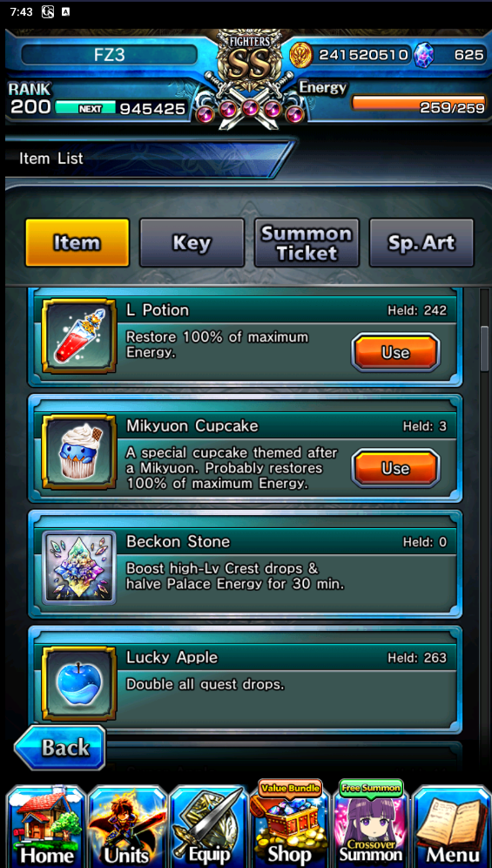492x868 pixels.
Task: Select the Beckon Stone crystal icon
Action: [79, 567]
